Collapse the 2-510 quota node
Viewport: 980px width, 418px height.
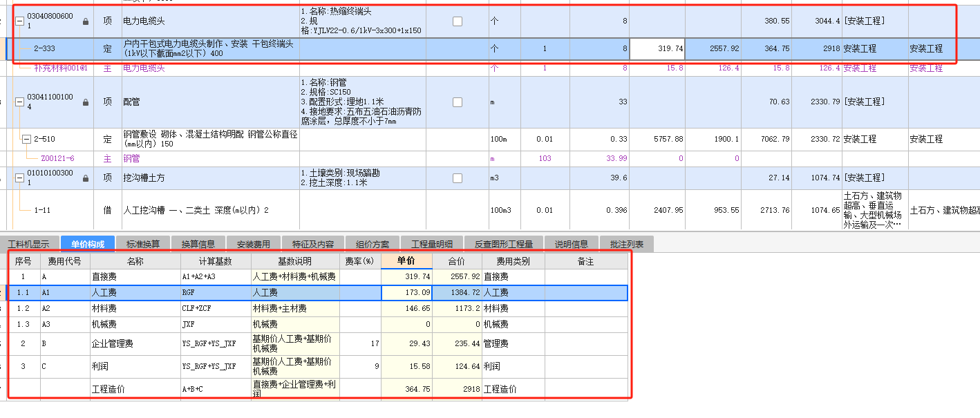27,139
